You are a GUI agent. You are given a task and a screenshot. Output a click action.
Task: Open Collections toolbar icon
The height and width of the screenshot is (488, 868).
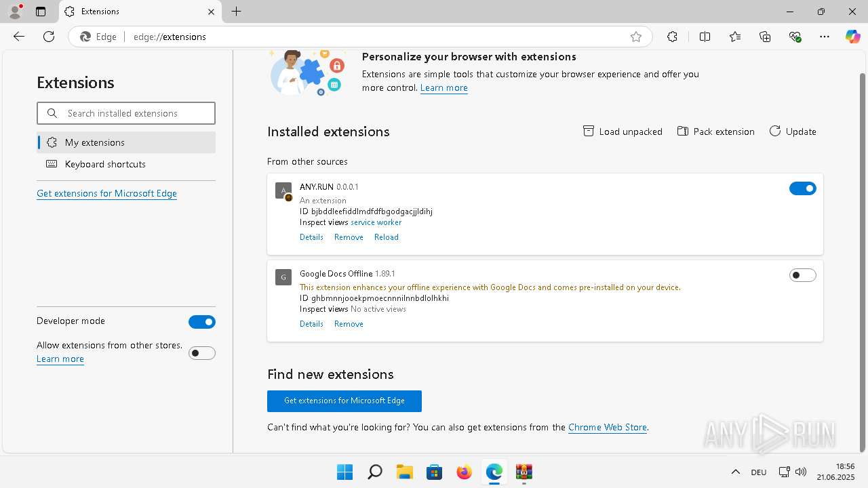pyautogui.click(x=765, y=37)
